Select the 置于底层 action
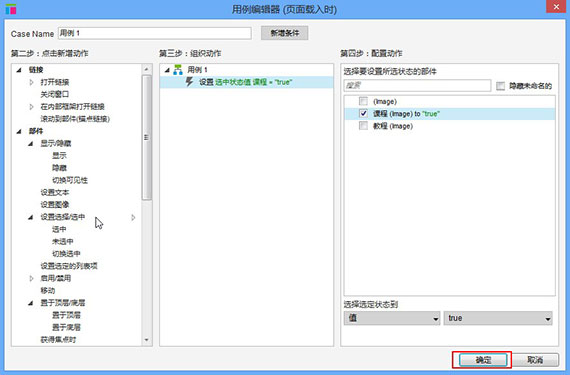The height and width of the screenshot is (375, 570). pos(66,327)
